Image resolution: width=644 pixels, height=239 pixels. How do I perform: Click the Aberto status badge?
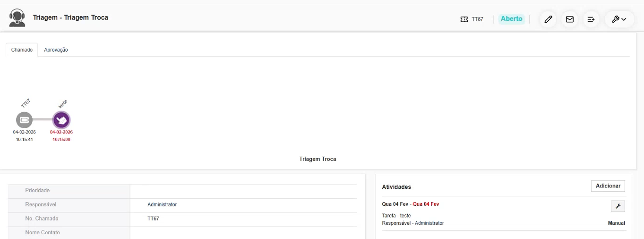tap(511, 19)
